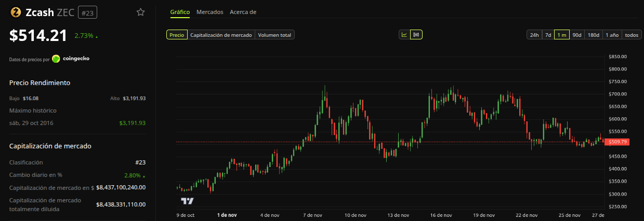This screenshot has width=644, height=221.
Task: Click the Clasificación row label
Action: click(26, 162)
